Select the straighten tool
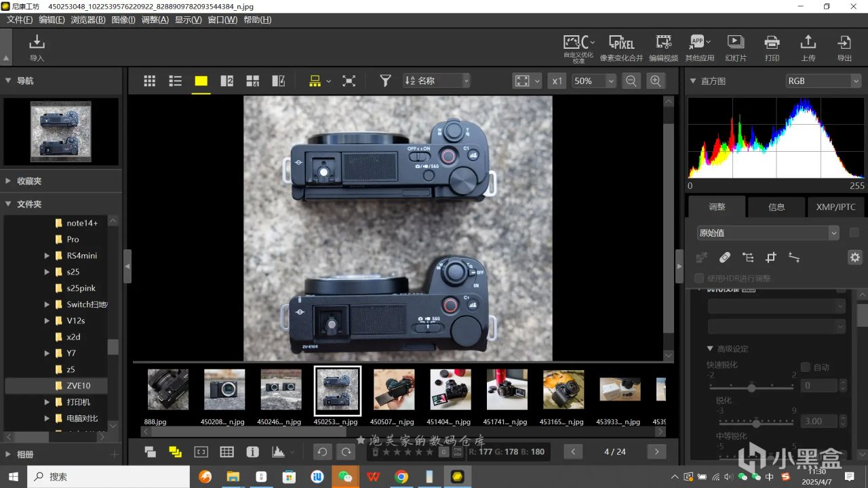868x488 pixels. click(794, 258)
